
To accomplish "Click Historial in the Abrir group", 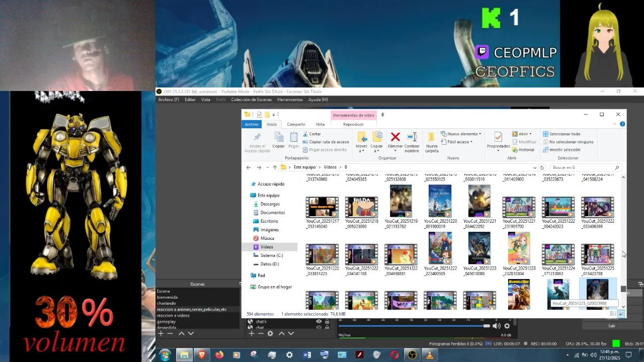I will tap(523, 150).
